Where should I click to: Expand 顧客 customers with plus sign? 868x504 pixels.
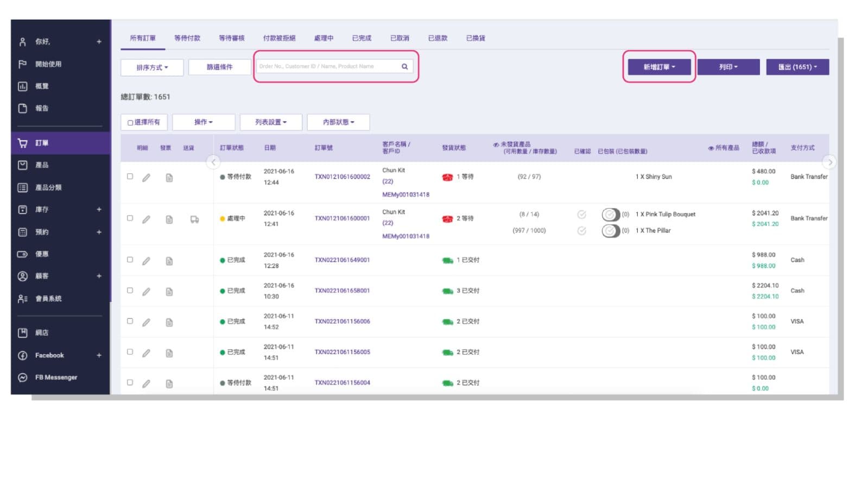point(99,276)
